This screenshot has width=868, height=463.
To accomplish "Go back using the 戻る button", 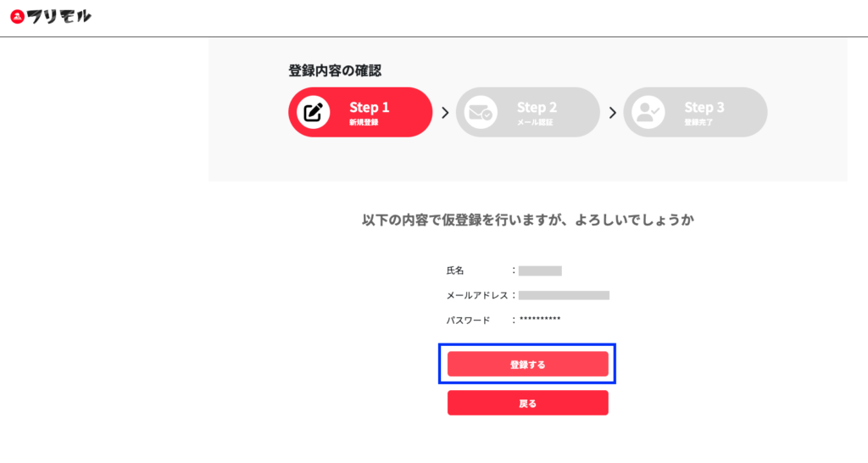I will (528, 403).
